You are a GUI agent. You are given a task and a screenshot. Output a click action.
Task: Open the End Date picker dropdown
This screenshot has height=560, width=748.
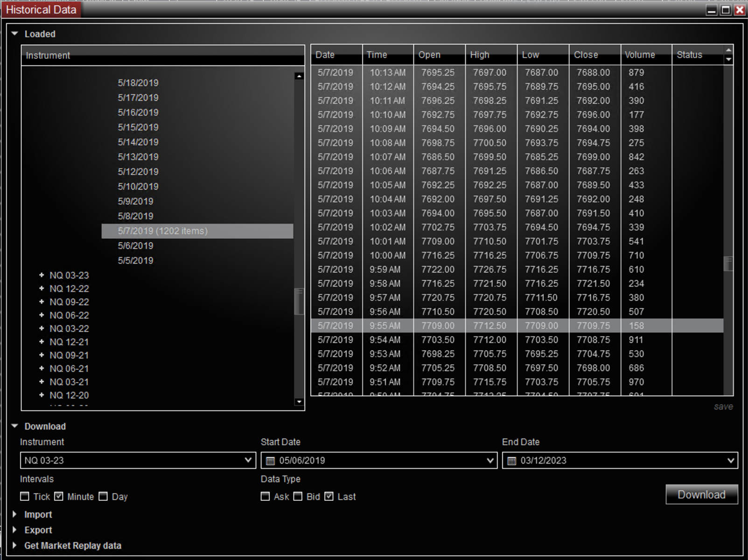coord(731,460)
